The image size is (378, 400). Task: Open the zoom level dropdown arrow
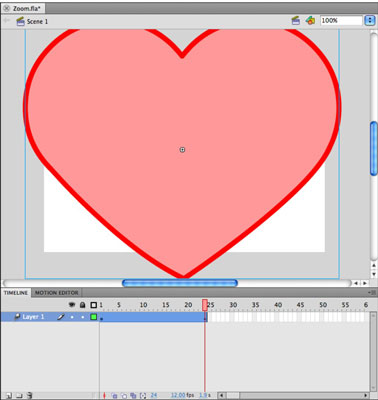tap(369, 21)
